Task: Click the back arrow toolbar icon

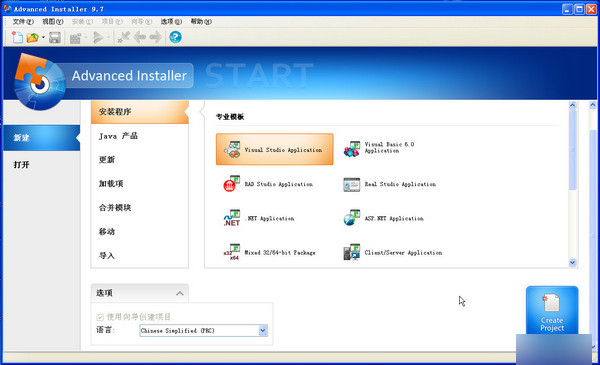Action: tap(140, 37)
